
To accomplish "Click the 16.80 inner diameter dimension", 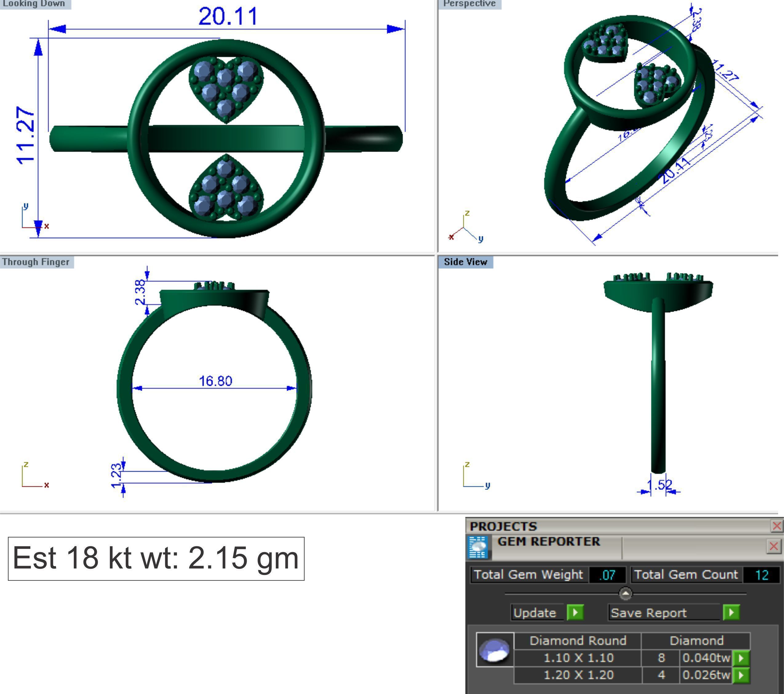I will 215,381.
